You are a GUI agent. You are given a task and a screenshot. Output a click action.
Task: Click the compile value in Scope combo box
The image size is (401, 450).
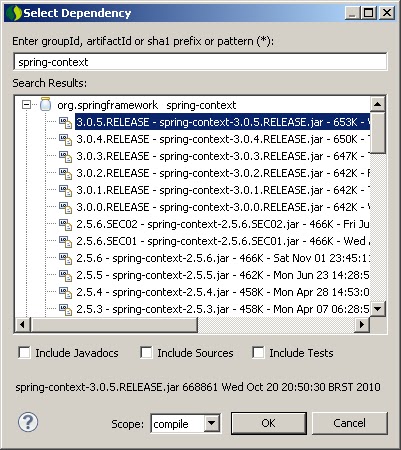pyautogui.click(x=171, y=424)
